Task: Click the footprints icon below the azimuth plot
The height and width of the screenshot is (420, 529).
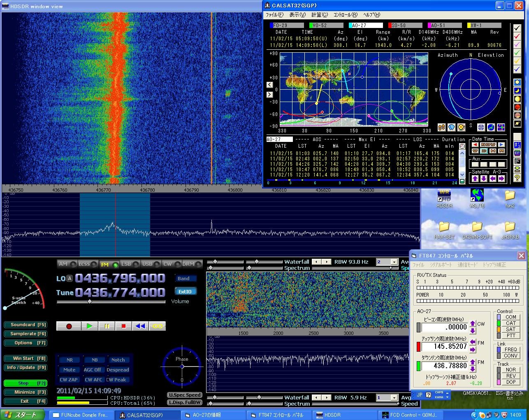Action: click(x=441, y=128)
